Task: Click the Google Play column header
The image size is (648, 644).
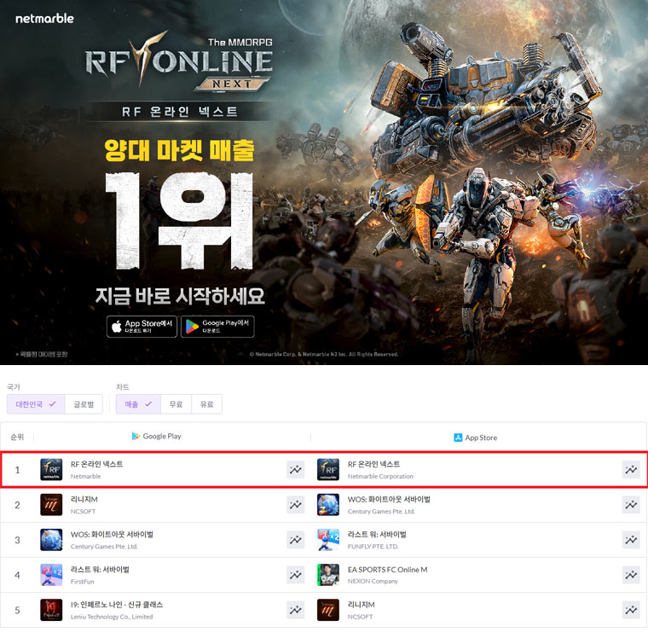Action: tap(157, 436)
